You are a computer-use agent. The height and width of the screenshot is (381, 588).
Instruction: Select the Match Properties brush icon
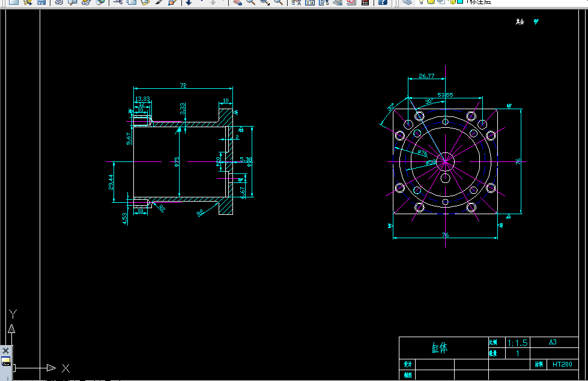click(159, 2)
